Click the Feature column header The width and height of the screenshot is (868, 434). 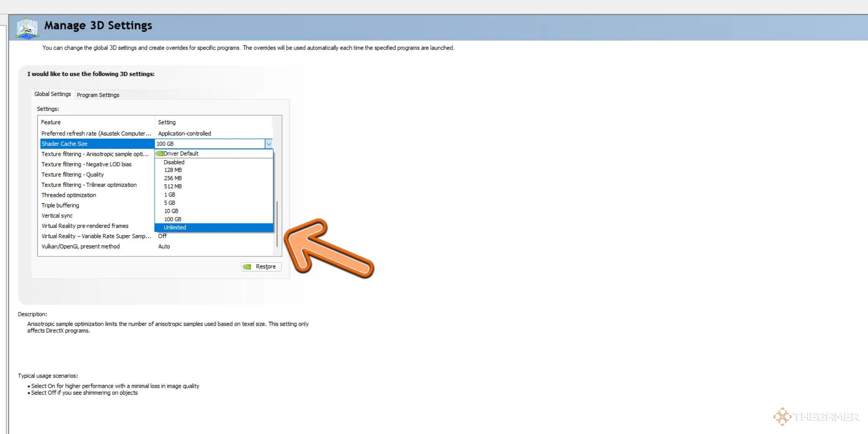pos(96,122)
